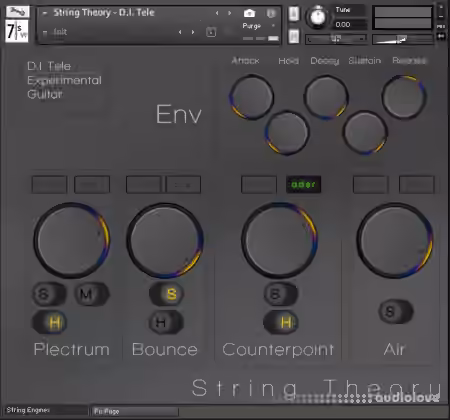Click the large Bounce knob
The width and height of the screenshot is (450, 420).
click(x=165, y=240)
